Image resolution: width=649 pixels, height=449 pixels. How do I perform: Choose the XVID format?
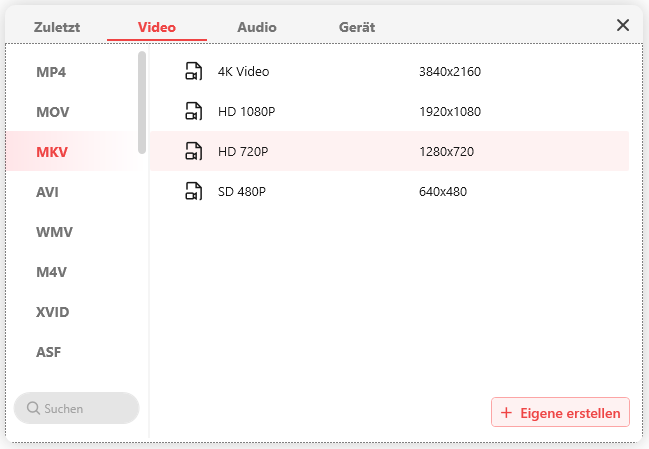[53, 312]
